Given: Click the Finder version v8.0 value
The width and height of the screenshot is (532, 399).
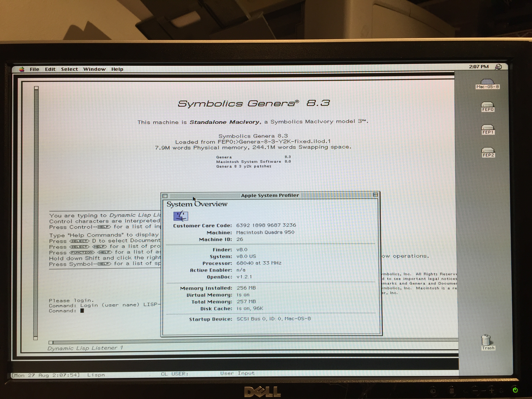Looking at the screenshot, I should [242, 250].
